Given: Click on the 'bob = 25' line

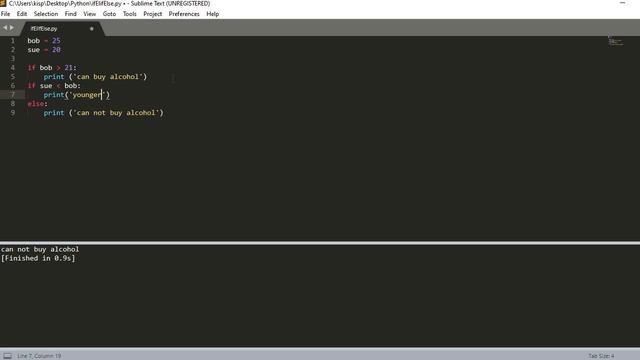Looking at the screenshot, I should pos(44,41).
